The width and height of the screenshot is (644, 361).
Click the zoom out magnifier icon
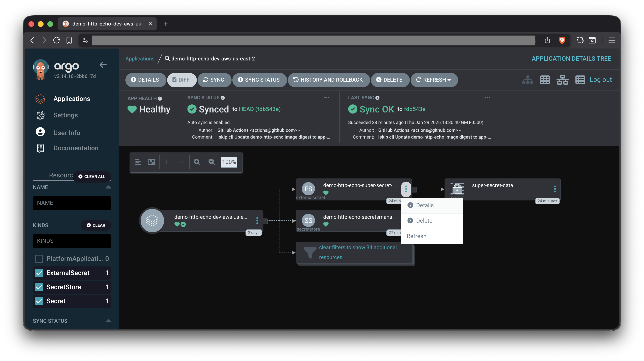[212, 162]
